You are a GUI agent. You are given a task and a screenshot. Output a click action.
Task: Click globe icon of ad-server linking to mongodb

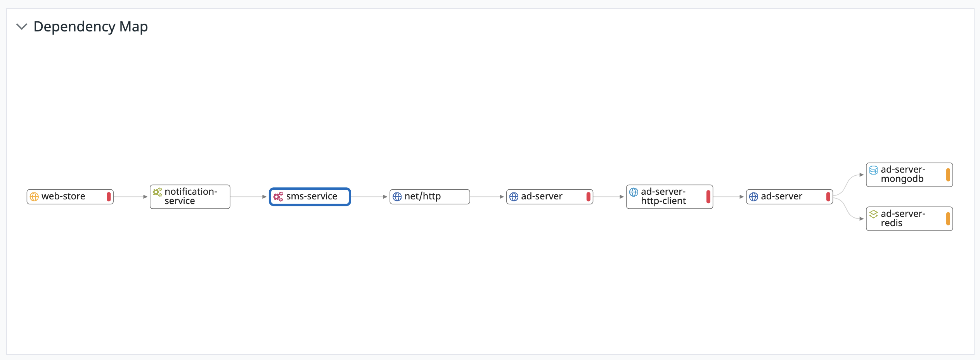click(753, 197)
